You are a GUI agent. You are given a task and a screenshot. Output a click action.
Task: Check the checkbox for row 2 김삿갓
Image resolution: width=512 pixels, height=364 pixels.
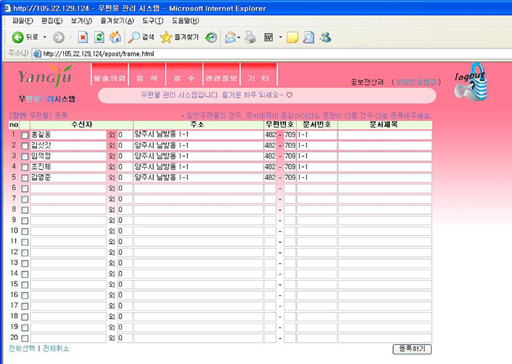[x=25, y=146]
